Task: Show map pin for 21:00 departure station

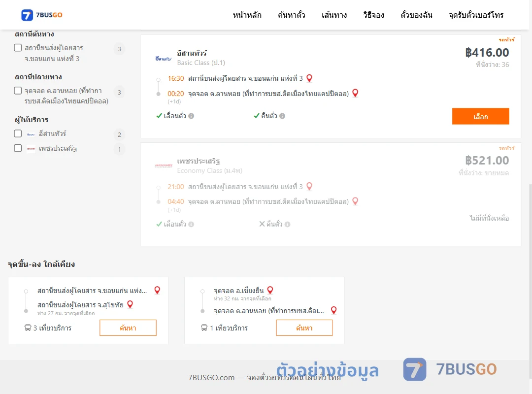Action: pyautogui.click(x=309, y=186)
